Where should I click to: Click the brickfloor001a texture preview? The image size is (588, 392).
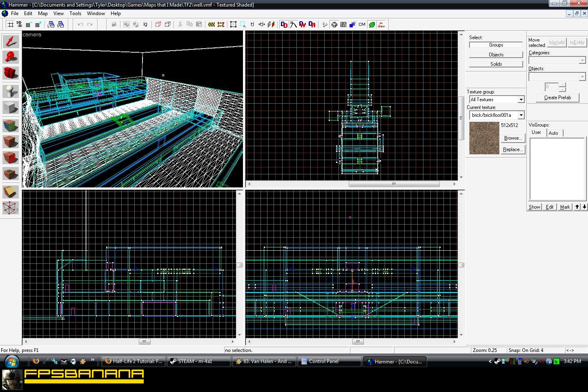[484, 137]
